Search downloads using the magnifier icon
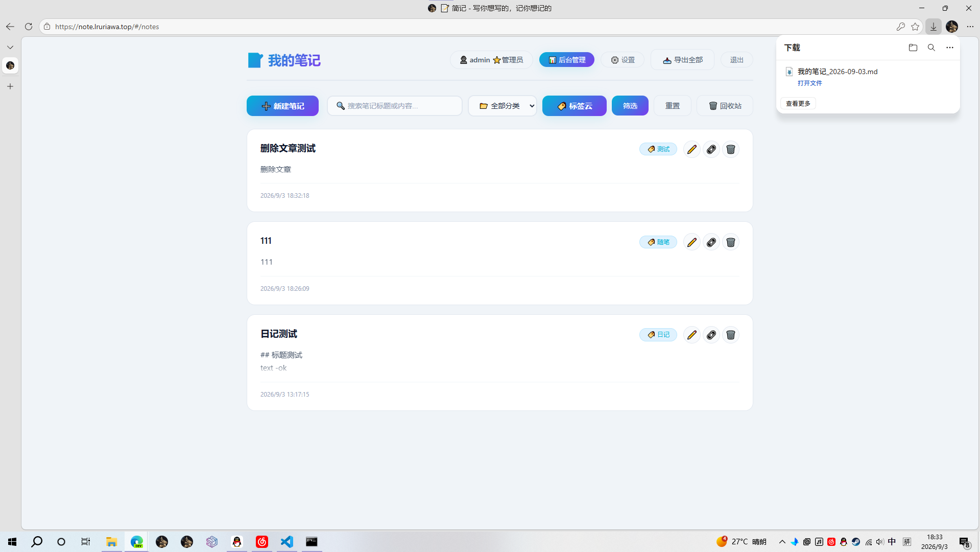Viewport: 980px width, 552px height. pos(931,48)
